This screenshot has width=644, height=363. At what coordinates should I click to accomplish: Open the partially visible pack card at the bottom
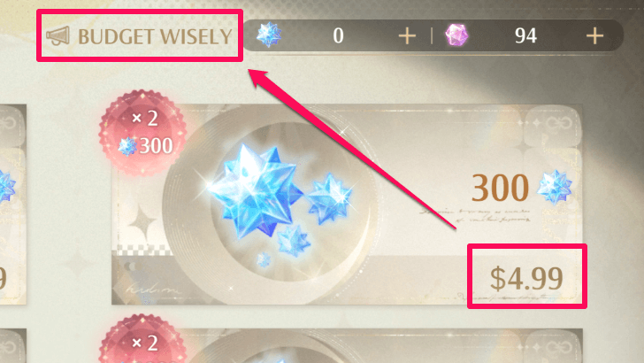pos(347,345)
